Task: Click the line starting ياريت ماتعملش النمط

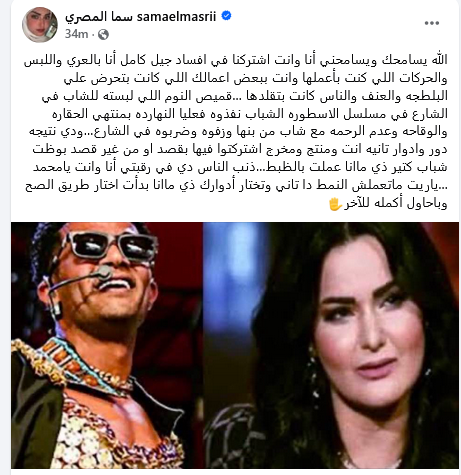Action: click(x=236, y=186)
